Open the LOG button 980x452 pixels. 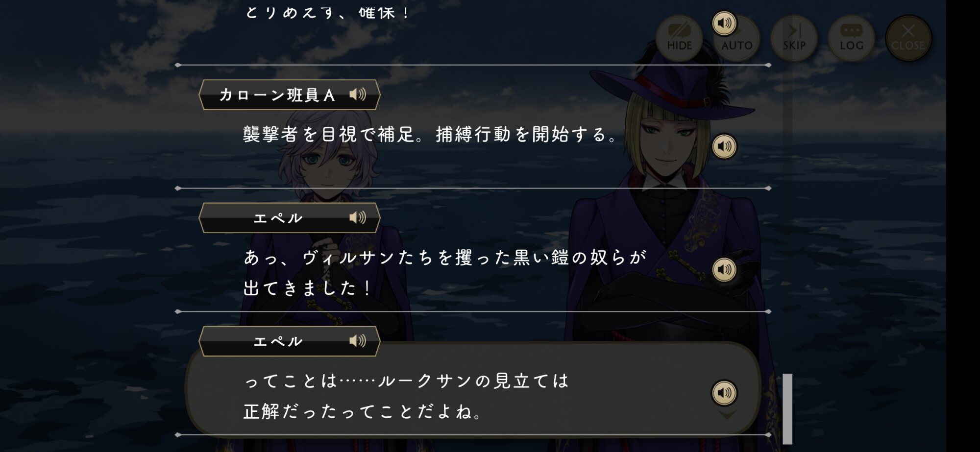click(x=852, y=38)
